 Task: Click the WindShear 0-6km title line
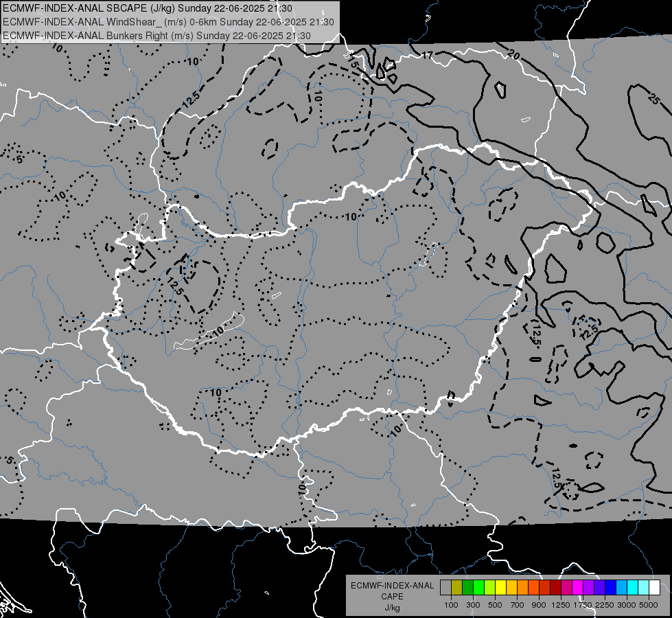[168, 22]
